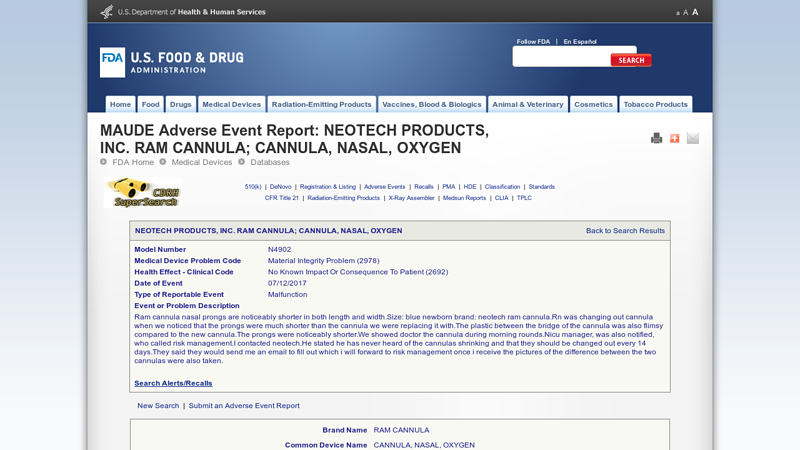Image resolution: width=800 pixels, height=450 pixels.
Task: Open CFR Title 21 link
Action: tap(282, 198)
